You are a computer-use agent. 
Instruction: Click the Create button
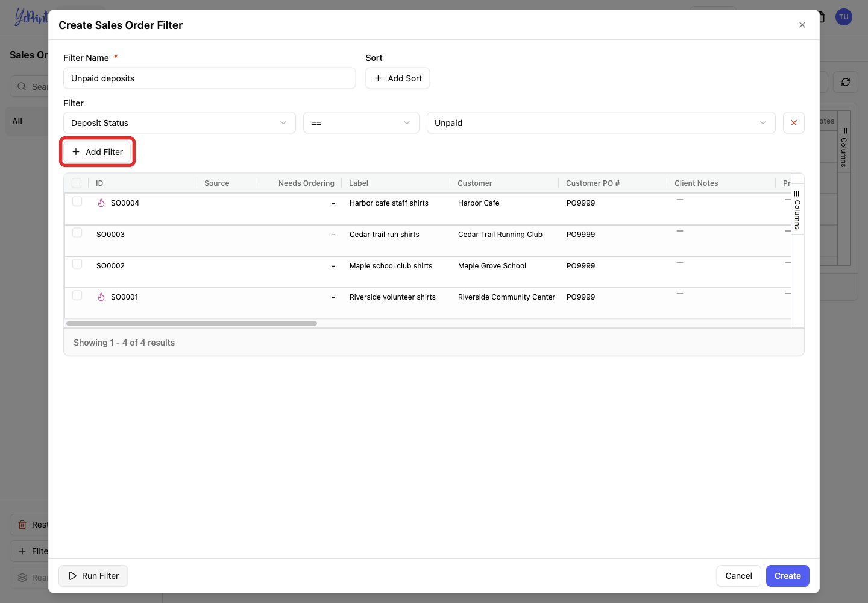[788, 576]
